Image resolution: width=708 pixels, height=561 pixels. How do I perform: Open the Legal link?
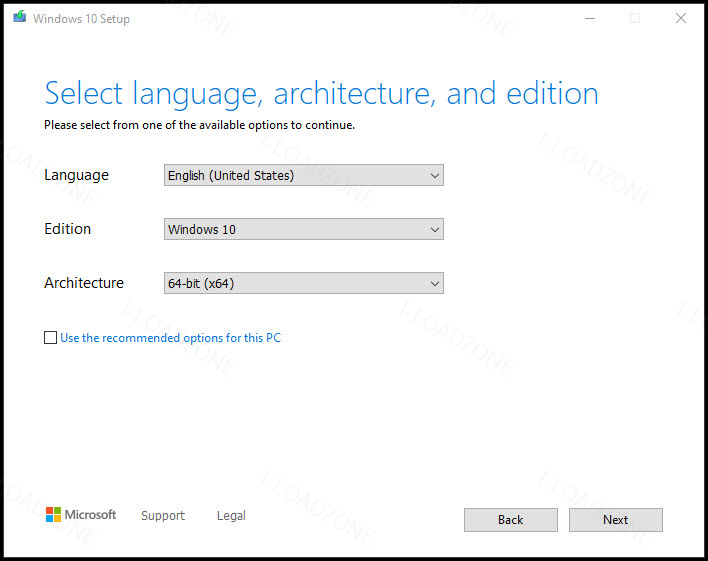pyautogui.click(x=231, y=515)
